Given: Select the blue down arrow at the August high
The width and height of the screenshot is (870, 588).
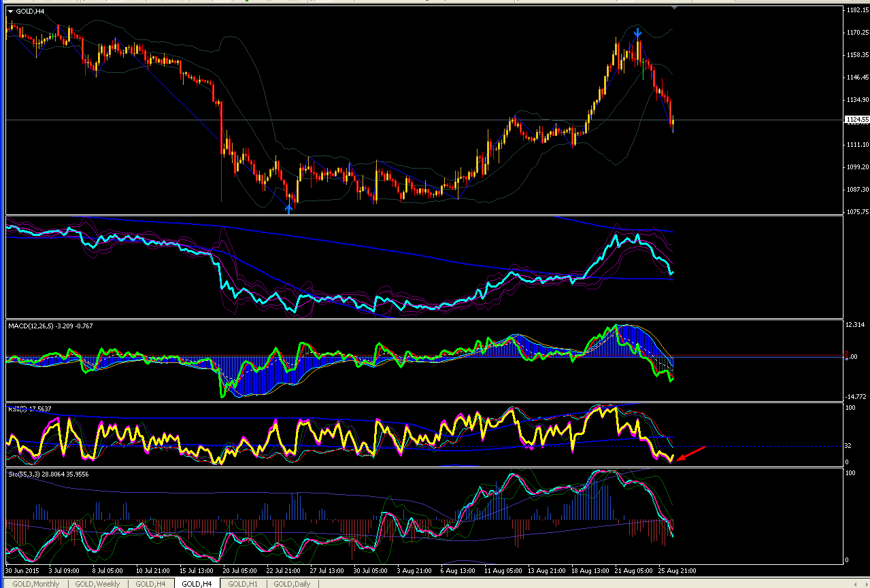Looking at the screenshot, I should click(x=637, y=31).
